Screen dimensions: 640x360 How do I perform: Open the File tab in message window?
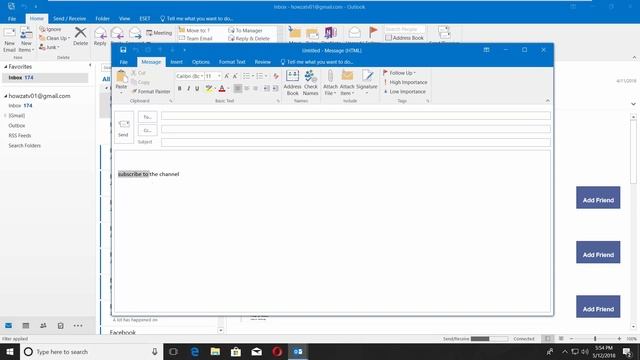tap(124, 62)
